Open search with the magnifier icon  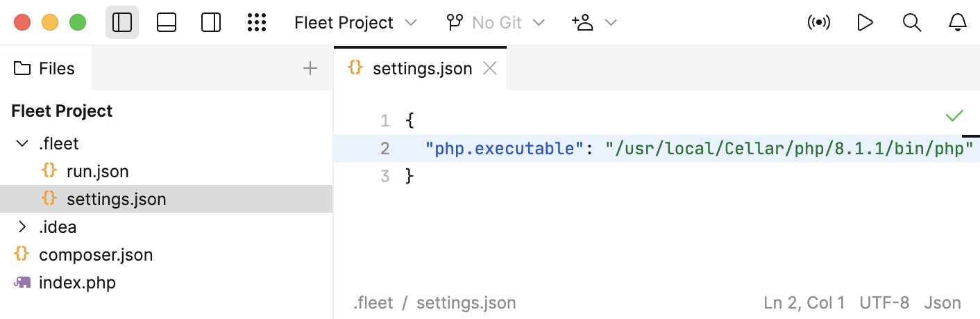pyautogui.click(x=911, y=23)
